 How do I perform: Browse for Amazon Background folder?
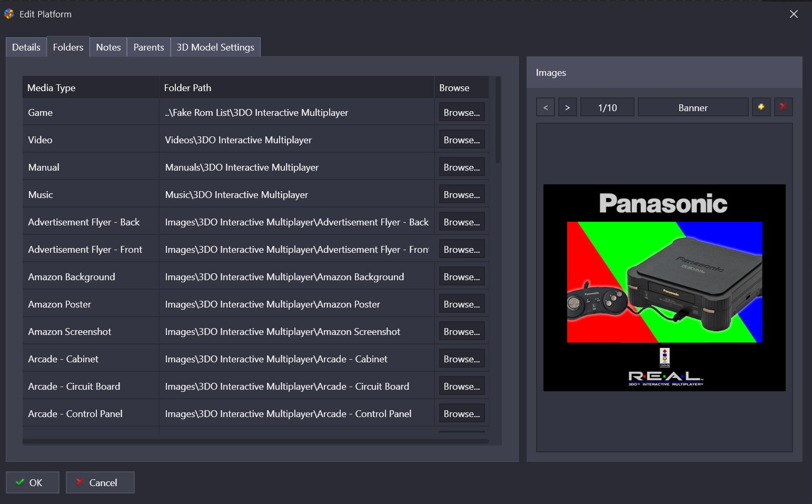click(462, 276)
